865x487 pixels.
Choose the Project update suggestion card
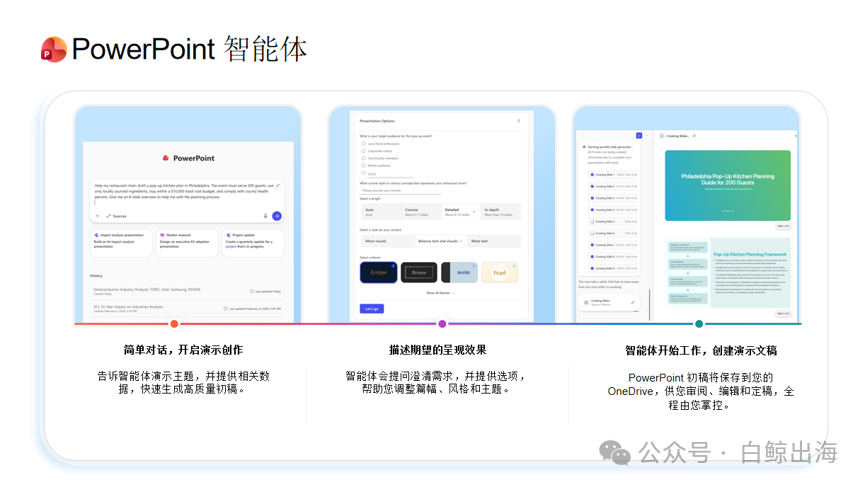[253, 242]
